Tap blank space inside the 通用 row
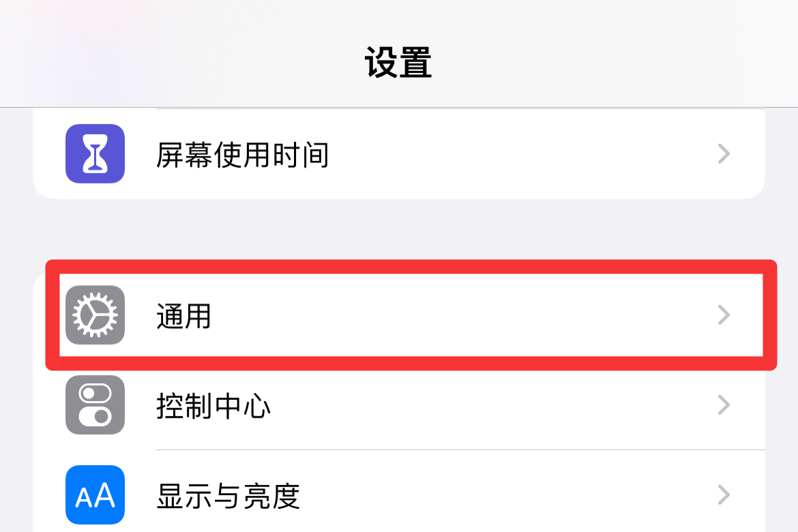This screenshot has height=532, width=798. pyautogui.click(x=458, y=315)
